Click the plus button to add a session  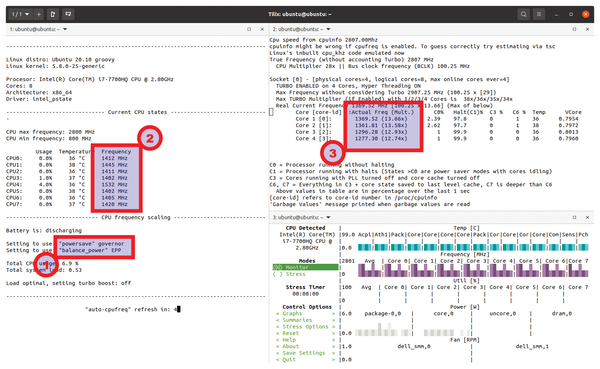point(39,14)
